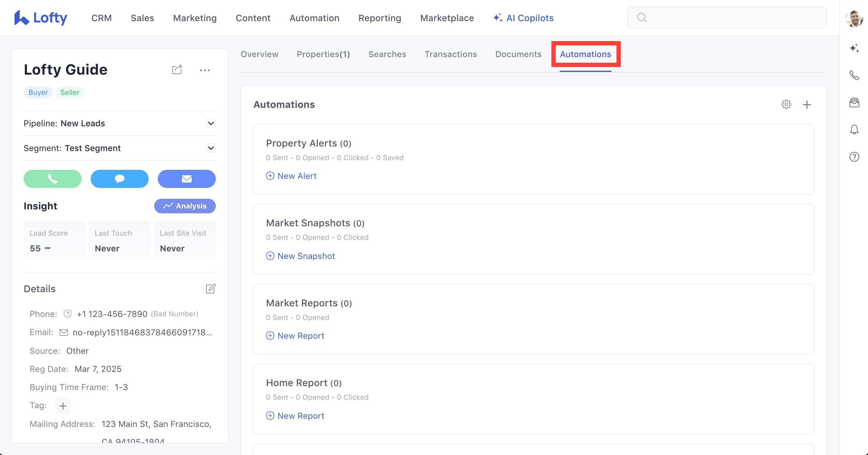Click the blue text message button

click(119, 179)
